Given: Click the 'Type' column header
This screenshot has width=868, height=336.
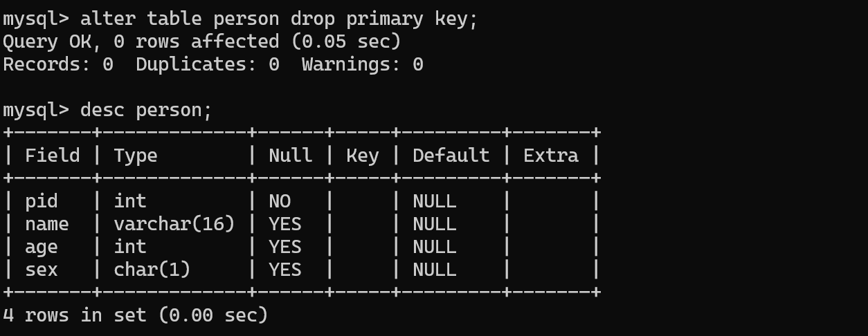Looking at the screenshot, I should [136, 156].
